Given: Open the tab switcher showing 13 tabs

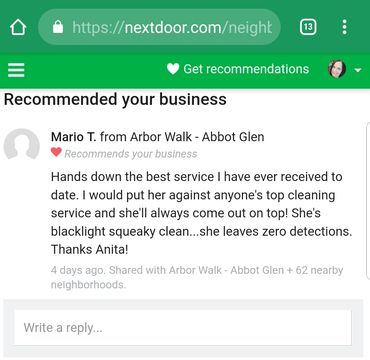Looking at the screenshot, I should 308,27.
